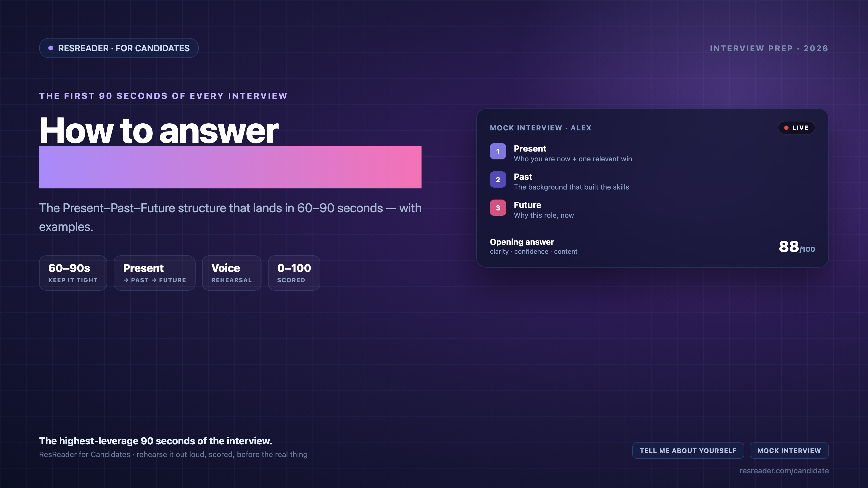Click the MOCK INTERVIEW tag button
868x488 pixels.
click(789, 451)
